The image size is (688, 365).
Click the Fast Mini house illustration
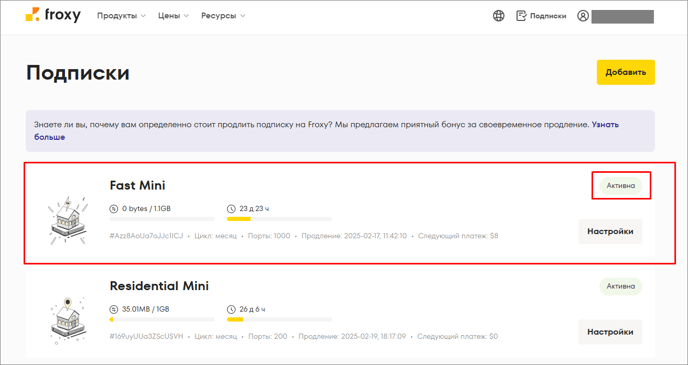(x=67, y=220)
